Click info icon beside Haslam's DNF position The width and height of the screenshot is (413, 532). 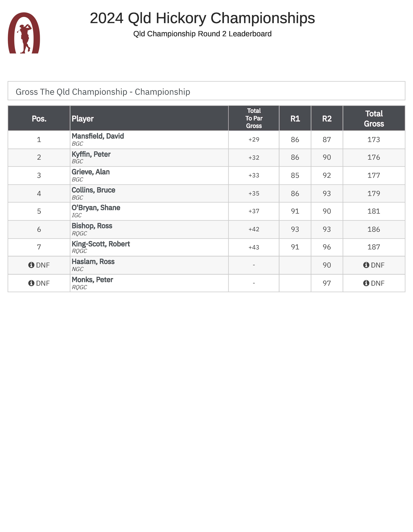(31, 265)
